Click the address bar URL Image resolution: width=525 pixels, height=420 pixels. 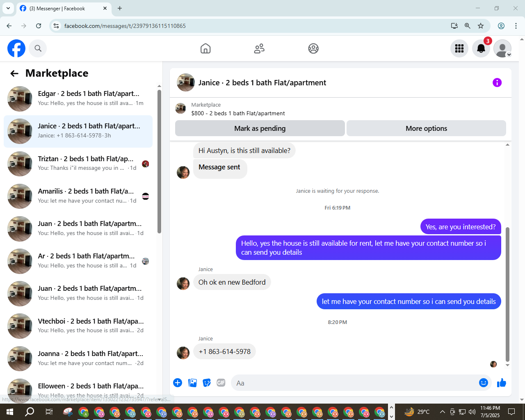coord(125,26)
